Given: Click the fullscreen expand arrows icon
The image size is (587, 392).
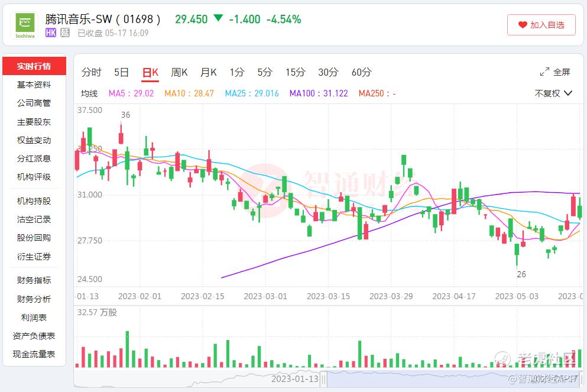Looking at the screenshot, I should coord(544,72).
